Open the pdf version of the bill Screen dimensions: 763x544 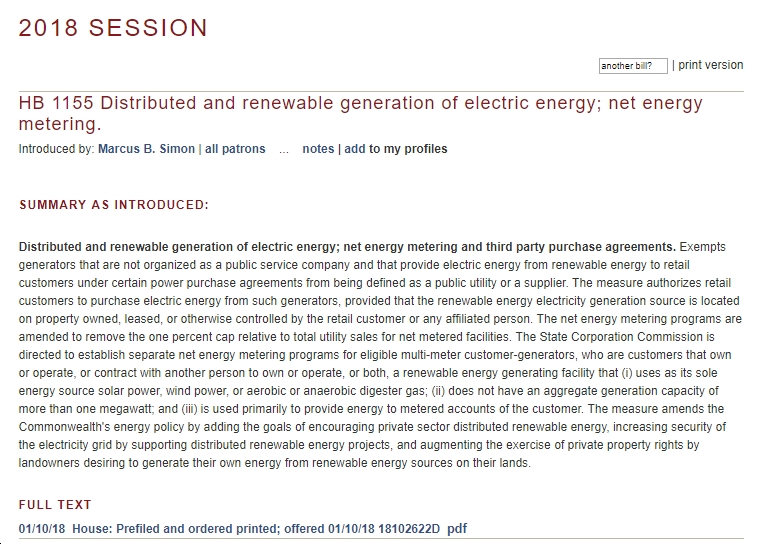point(457,528)
